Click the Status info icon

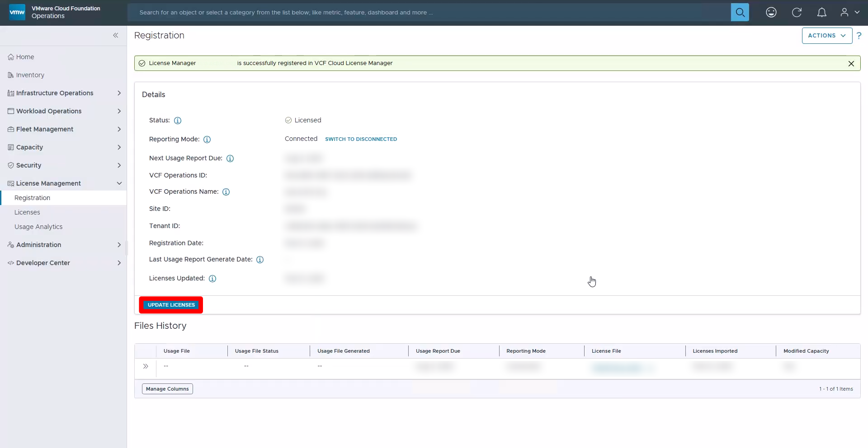(178, 121)
